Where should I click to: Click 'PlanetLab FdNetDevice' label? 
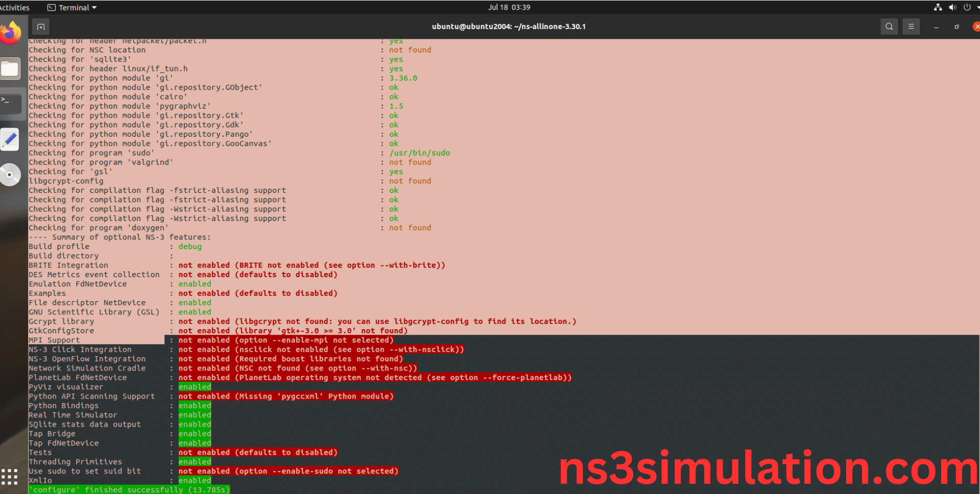[x=78, y=378]
